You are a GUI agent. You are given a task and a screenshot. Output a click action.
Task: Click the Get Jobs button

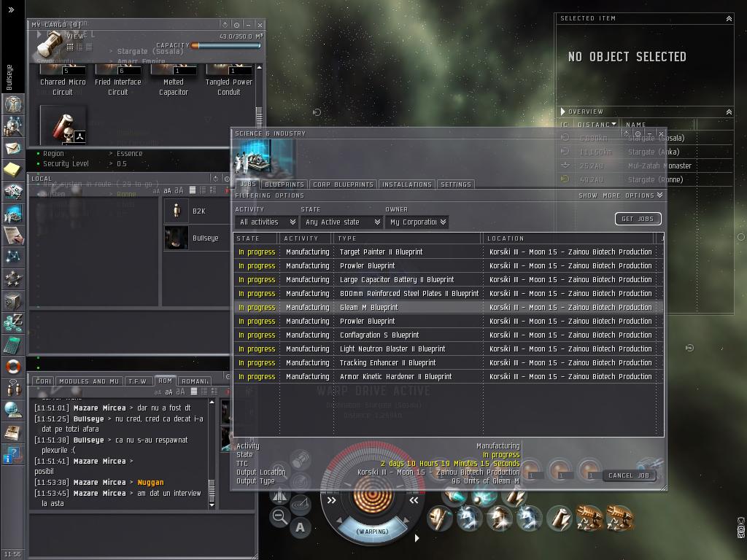pyautogui.click(x=638, y=219)
